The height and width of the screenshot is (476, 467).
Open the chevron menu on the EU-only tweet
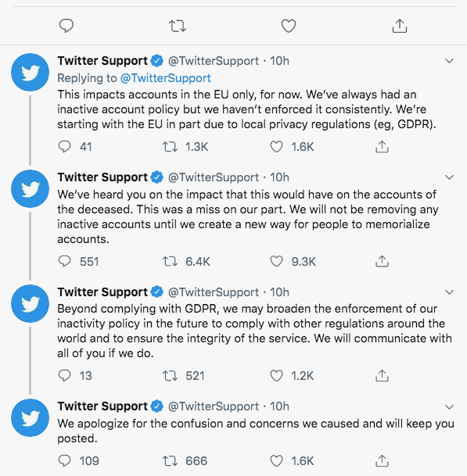click(449, 61)
